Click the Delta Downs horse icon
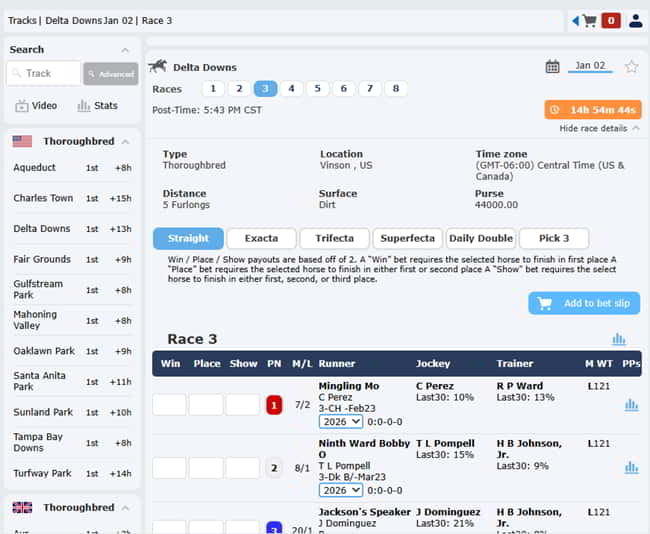The height and width of the screenshot is (534, 650). [x=158, y=66]
